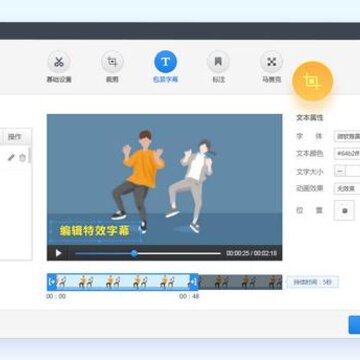This screenshot has width=360, height=360.
Task: Click the dimmed timeline thumbnails after selection
Action: [x=240, y=282]
